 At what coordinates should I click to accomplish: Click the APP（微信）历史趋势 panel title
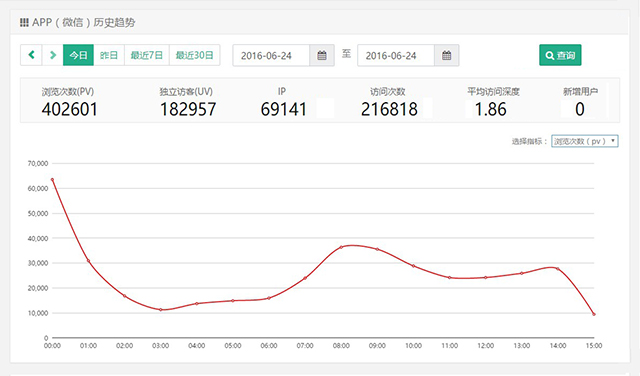pos(84,22)
